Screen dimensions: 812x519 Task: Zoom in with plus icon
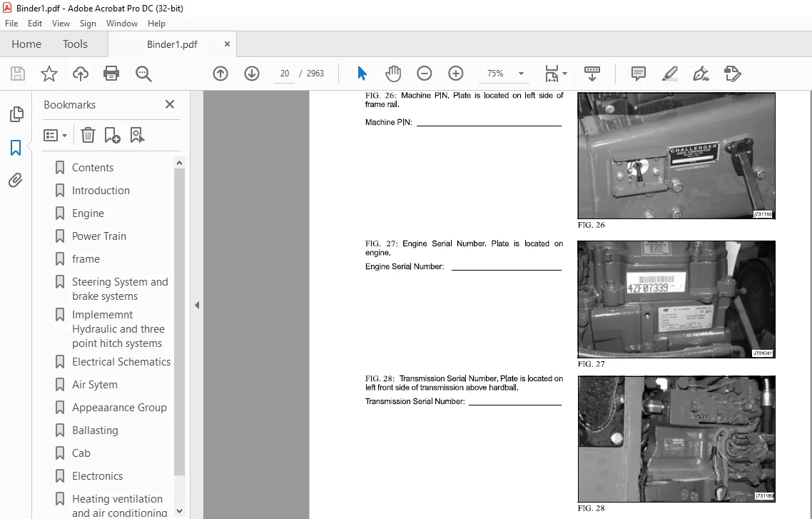pyautogui.click(x=456, y=74)
